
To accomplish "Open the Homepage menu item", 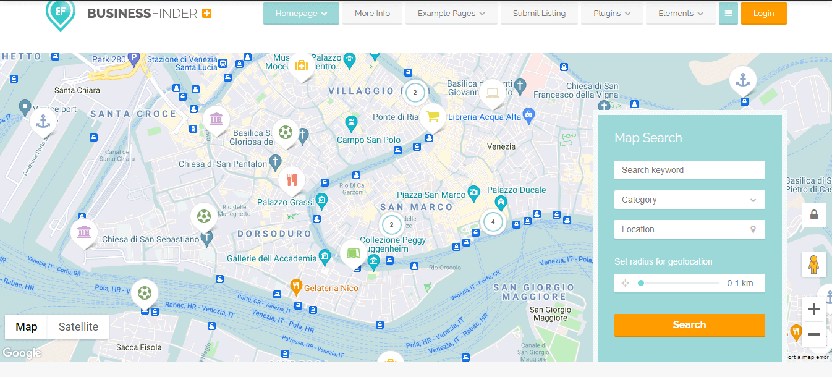I will (x=301, y=13).
